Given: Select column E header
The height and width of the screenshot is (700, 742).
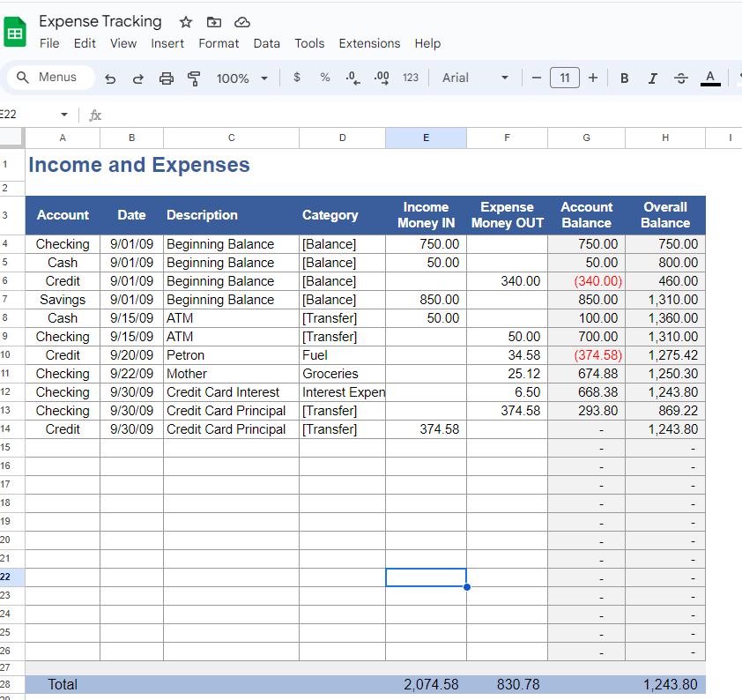Looking at the screenshot, I should [426, 138].
